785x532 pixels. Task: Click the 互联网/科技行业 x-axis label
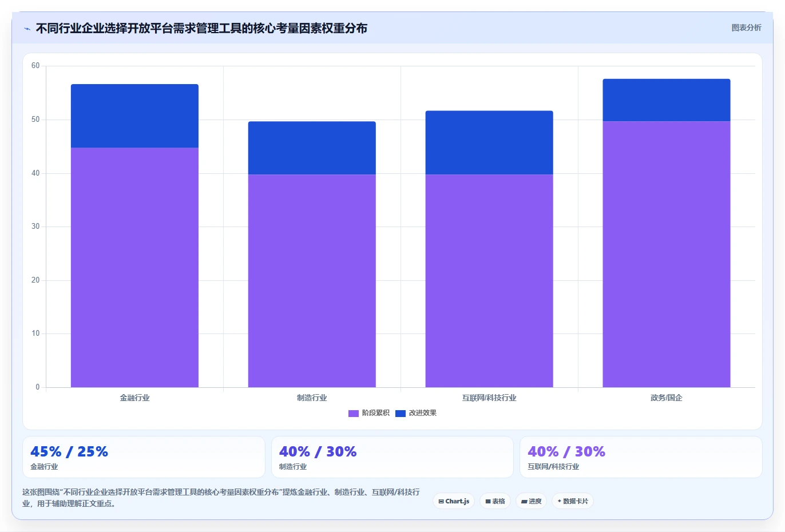[x=489, y=398]
